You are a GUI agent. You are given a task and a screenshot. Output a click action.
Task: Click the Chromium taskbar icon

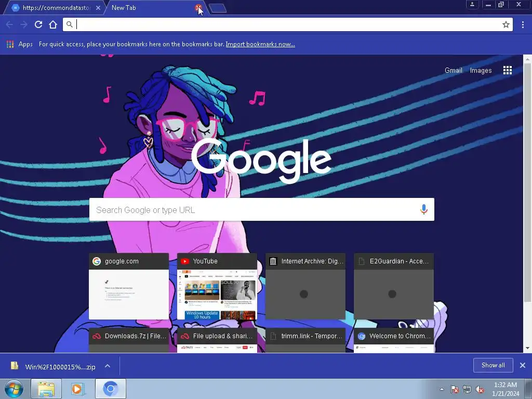pos(110,389)
